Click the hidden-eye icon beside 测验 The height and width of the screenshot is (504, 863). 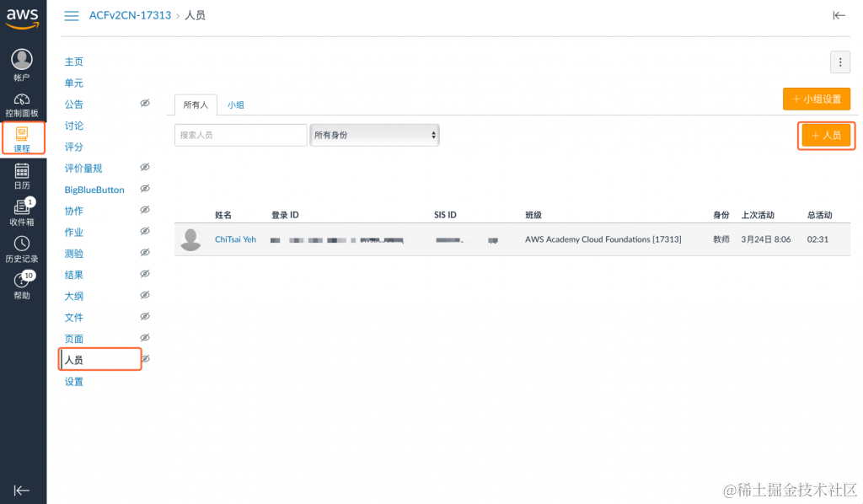145,252
